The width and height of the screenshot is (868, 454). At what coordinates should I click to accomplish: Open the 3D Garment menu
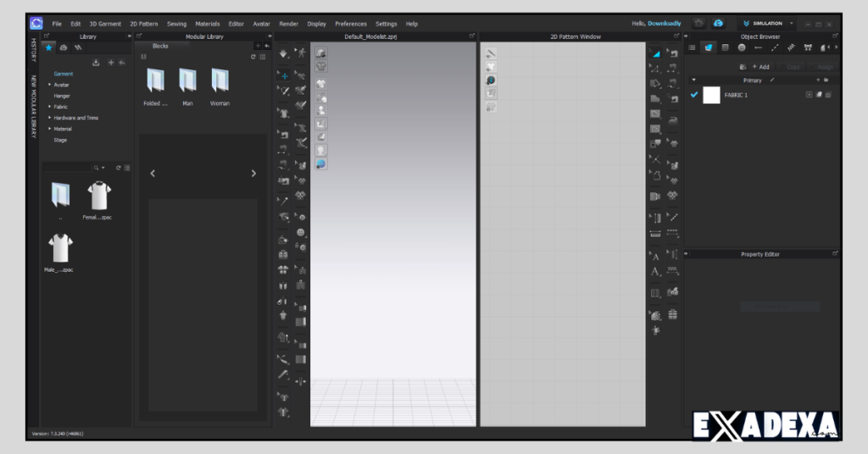[105, 24]
